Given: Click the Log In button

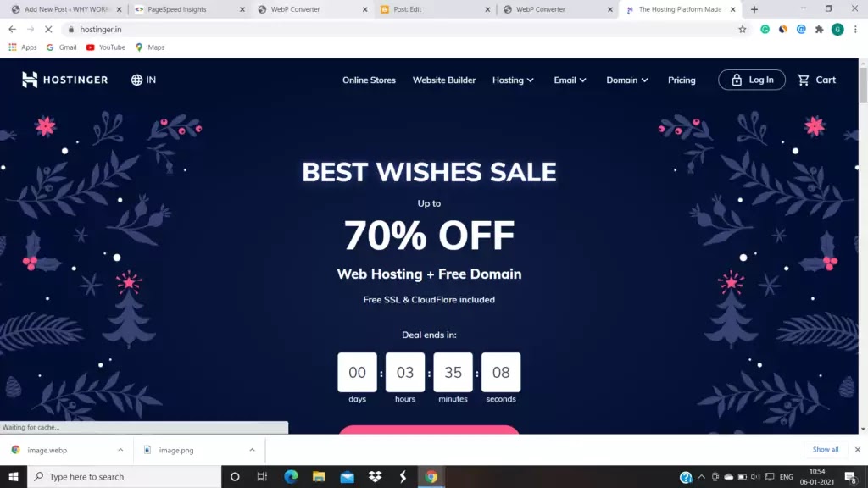Looking at the screenshot, I should [x=752, y=80].
